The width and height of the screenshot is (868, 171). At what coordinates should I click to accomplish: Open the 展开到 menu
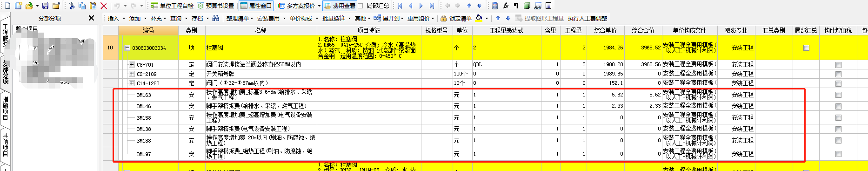point(388,18)
